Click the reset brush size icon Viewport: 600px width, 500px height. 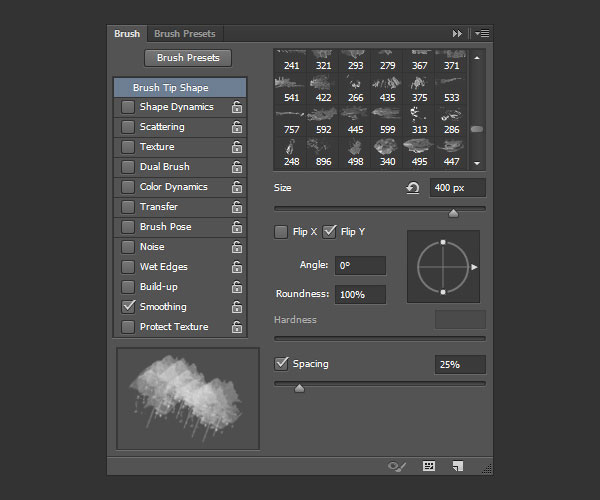413,188
